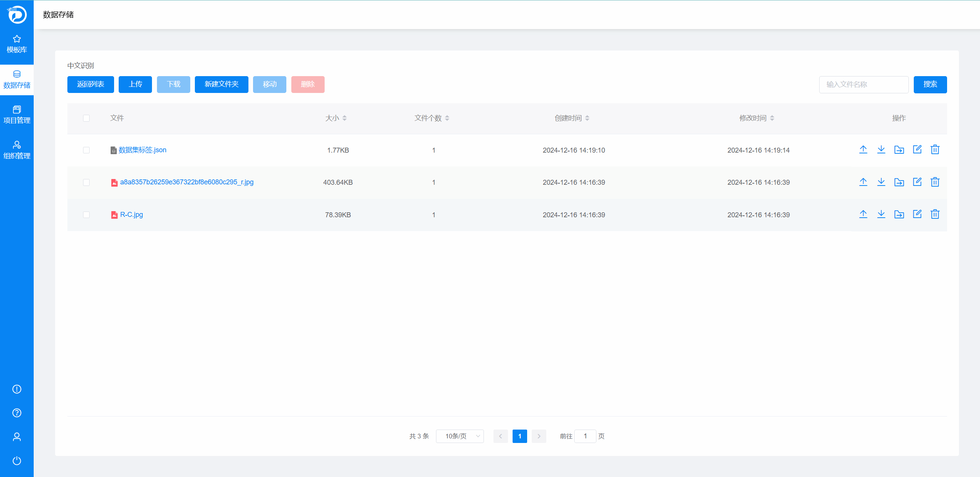Click the 删除 delete button
The width and height of the screenshot is (980, 477).
[x=308, y=84]
